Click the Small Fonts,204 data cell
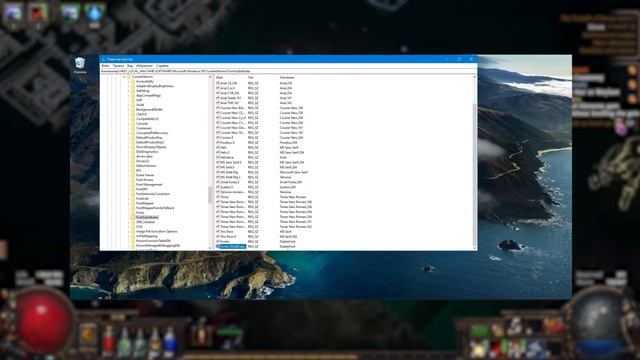This screenshot has width=640, height=360. (x=291, y=182)
